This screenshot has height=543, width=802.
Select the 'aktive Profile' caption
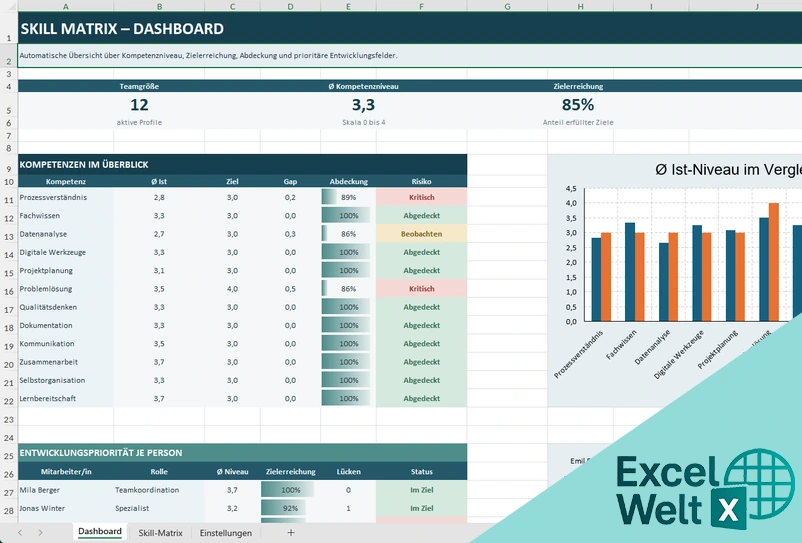click(139, 123)
